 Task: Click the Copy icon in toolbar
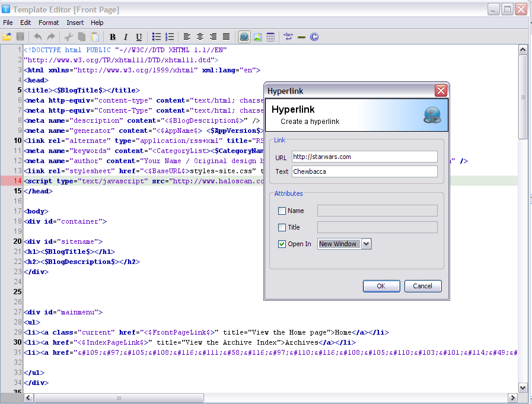click(82, 37)
